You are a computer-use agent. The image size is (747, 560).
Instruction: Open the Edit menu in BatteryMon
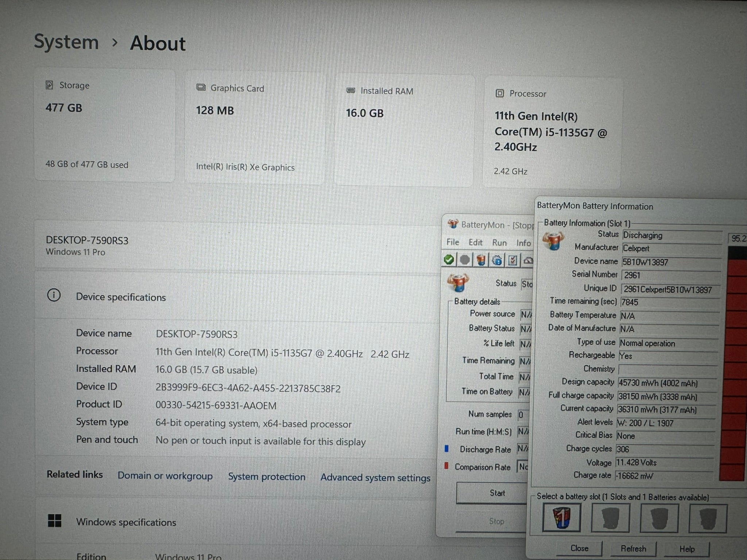(475, 242)
